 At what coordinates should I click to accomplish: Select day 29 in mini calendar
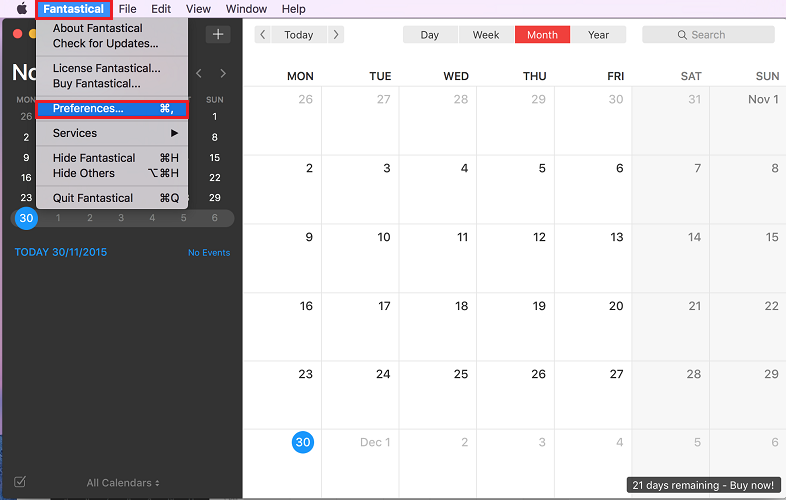tap(215, 198)
